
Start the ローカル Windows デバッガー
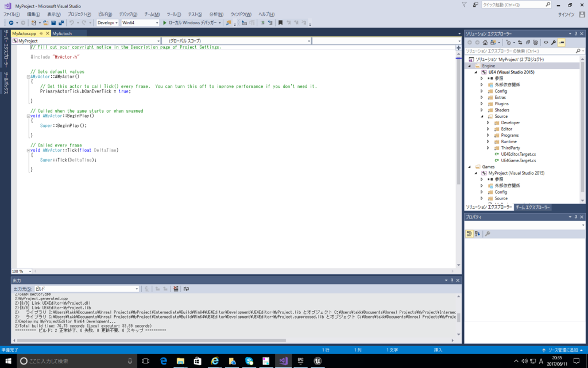(x=192, y=23)
